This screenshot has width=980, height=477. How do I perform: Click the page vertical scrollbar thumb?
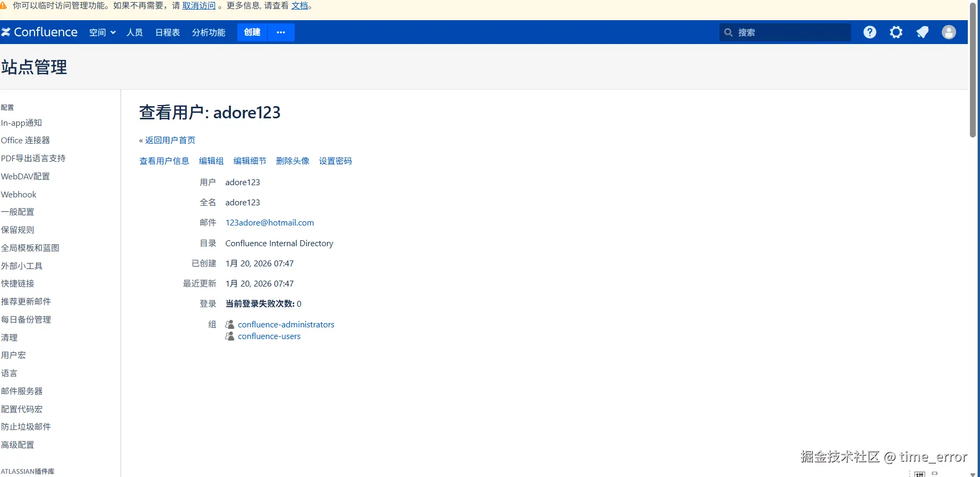point(973,69)
